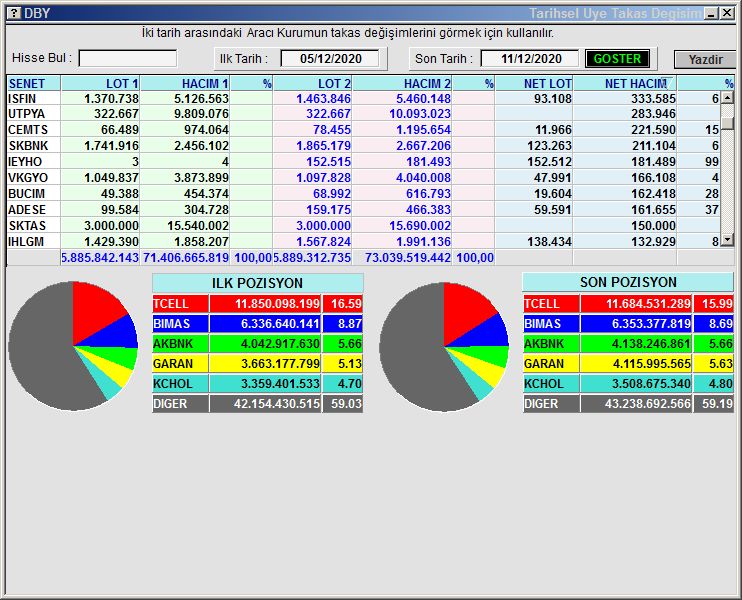Image resolution: width=742 pixels, height=600 pixels.
Task: Minimize the DBY window
Action: pyautogui.click(x=712, y=13)
